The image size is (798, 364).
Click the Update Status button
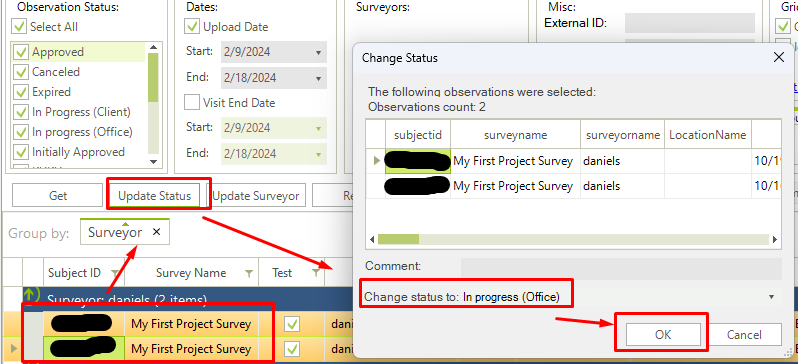pos(155,195)
